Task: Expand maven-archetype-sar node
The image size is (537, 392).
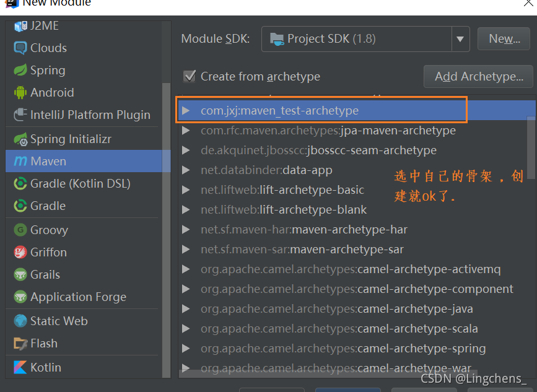Action: coord(186,249)
